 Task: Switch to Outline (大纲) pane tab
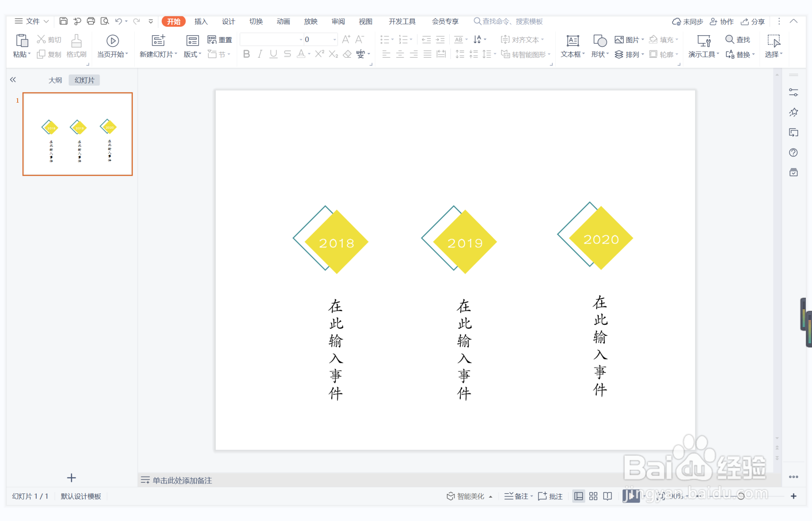(55, 80)
